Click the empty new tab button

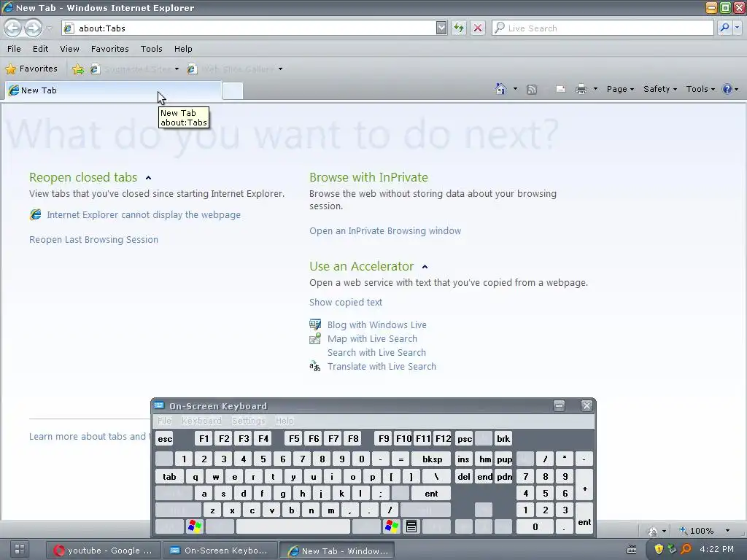[x=233, y=90]
